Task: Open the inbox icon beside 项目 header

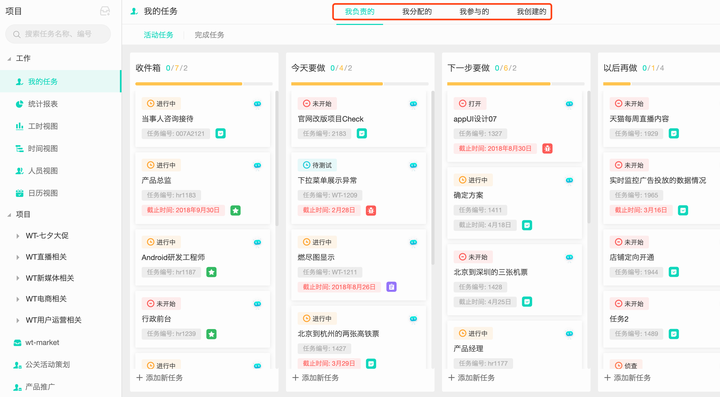Action: tap(105, 11)
